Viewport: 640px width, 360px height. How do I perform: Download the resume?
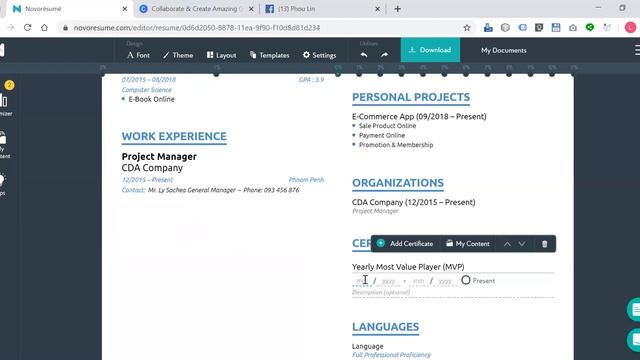(430, 50)
